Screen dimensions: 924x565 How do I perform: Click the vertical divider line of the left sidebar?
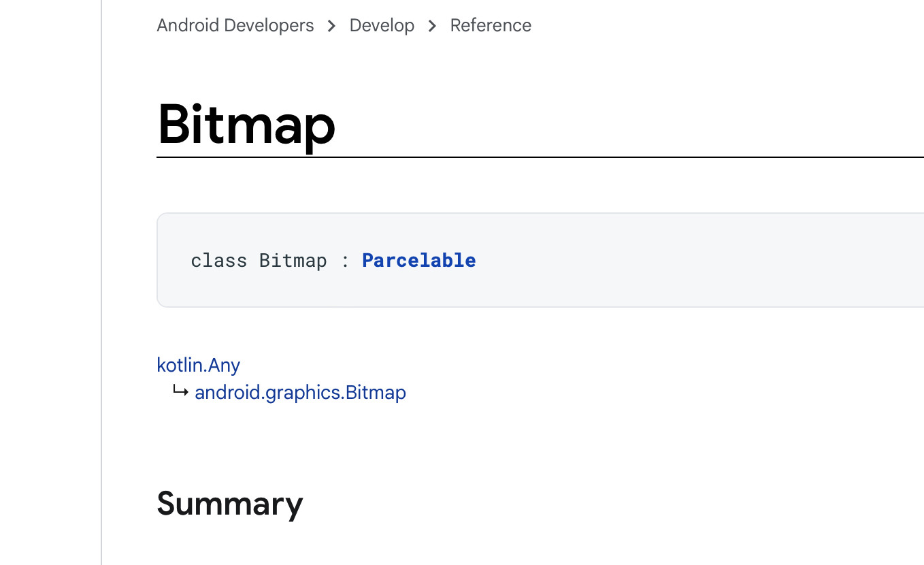click(x=101, y=282)
